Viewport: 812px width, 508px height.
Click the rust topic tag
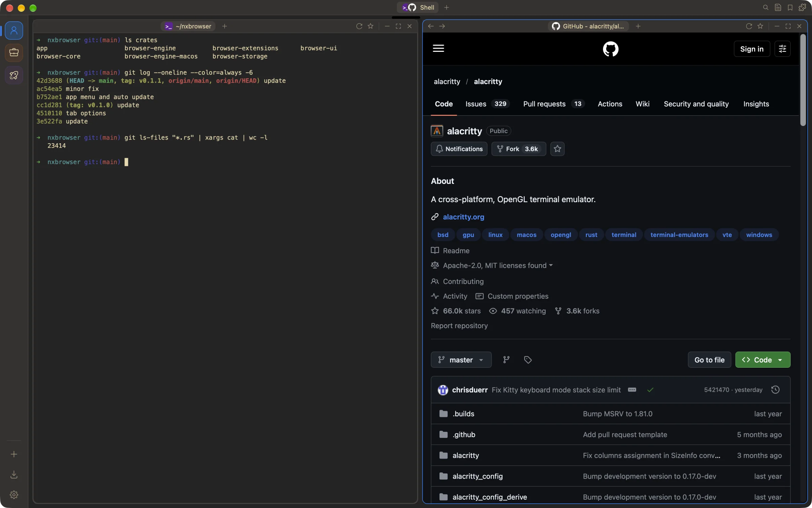point(591,235)
